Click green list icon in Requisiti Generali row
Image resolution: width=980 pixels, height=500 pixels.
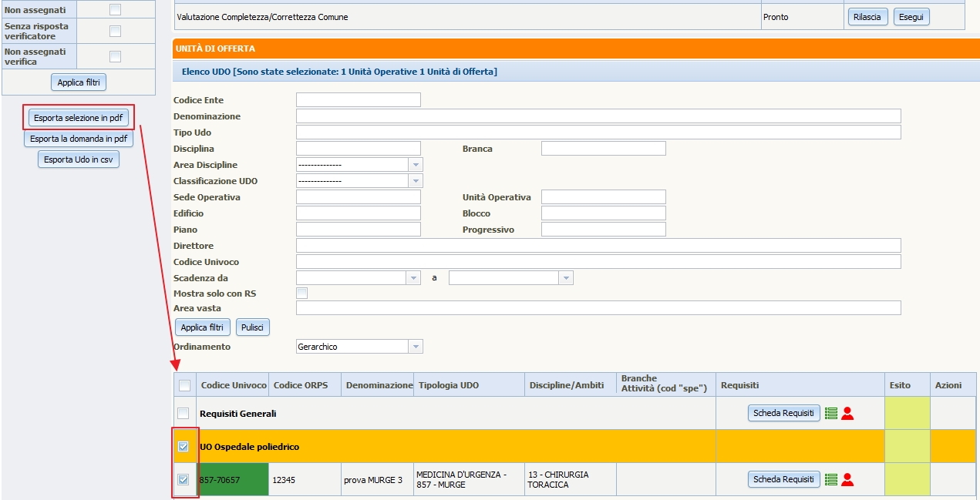[830, 414]
